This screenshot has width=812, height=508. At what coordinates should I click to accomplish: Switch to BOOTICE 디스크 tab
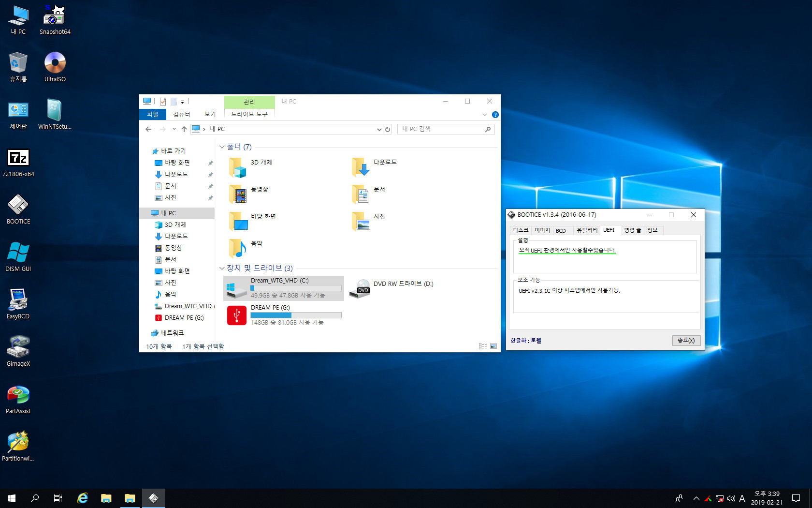click(x=521, y=230)
